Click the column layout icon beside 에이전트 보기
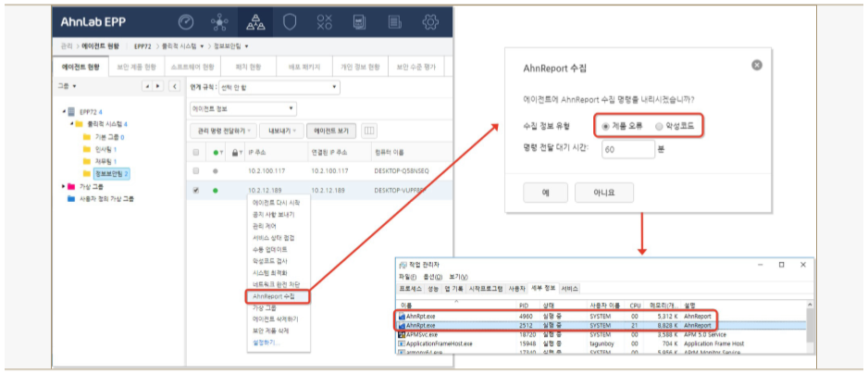868x374 pixels. 369,131
